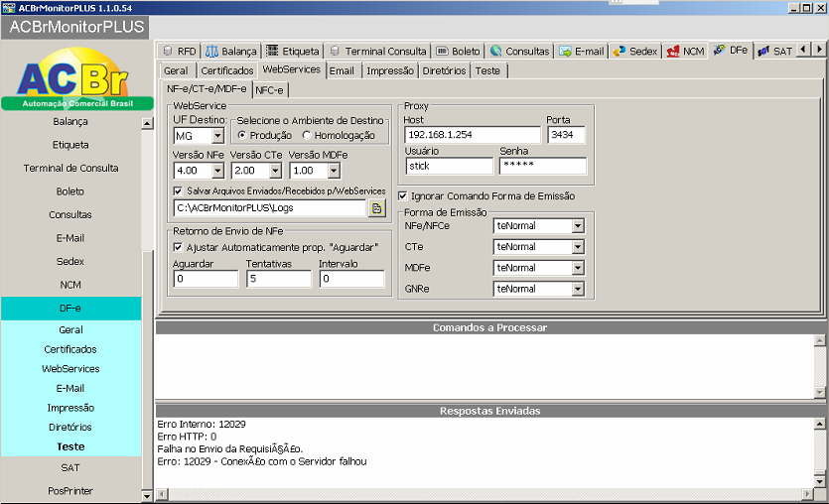829x504 pixels.
Task: Click the Consultas globe icon
Action: tap(496, 51)
